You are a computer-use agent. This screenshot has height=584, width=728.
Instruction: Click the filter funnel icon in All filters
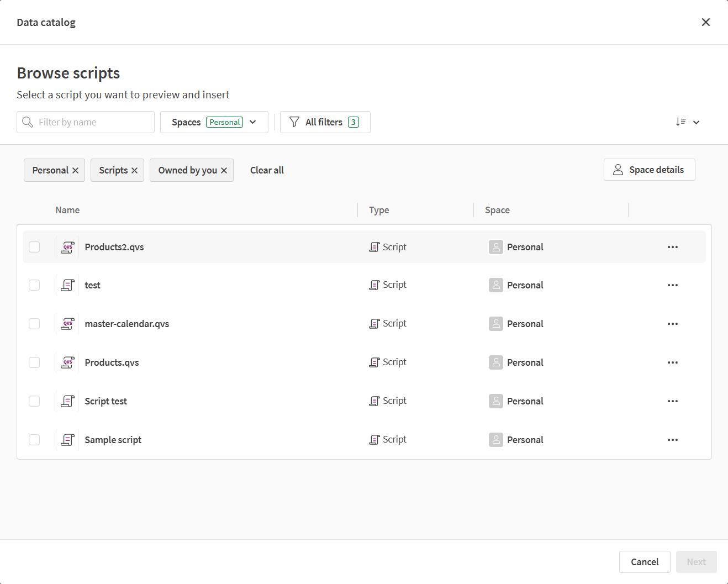pyautogui.click(x=294, y=122)
